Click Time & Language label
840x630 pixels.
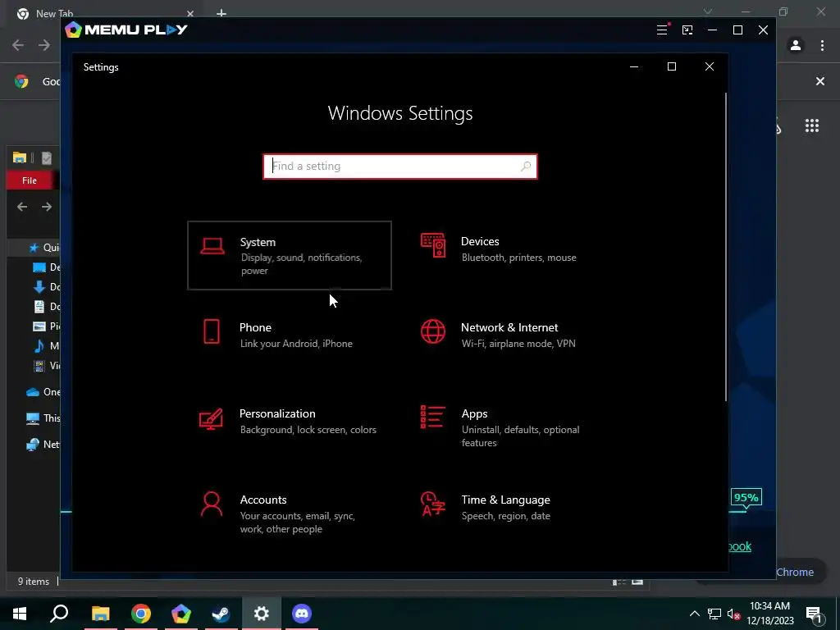point(505,500)
